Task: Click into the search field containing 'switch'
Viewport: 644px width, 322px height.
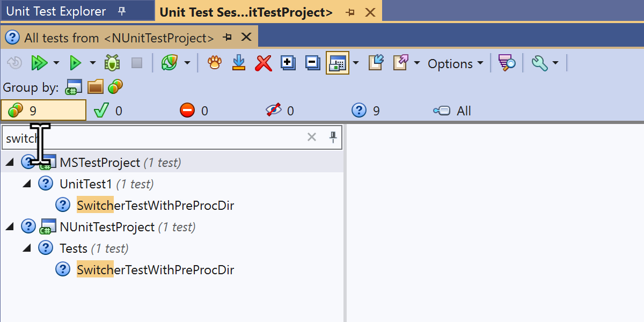Action: coord(161,138)
